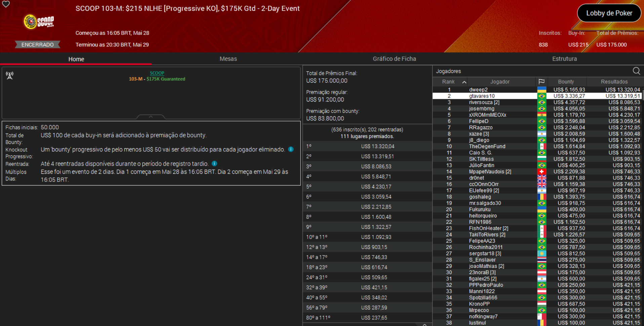Viewport: 644px width, 326px height.
Task: Collapse the tournament banner panel chevron
Action: [x=151, y=117]
